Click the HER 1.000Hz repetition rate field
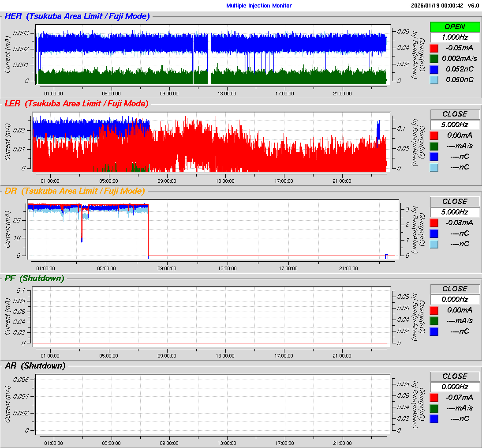Image resolution: width=482 pixels, height=448 pixels. pyautogui.click(x=455, y=38)
